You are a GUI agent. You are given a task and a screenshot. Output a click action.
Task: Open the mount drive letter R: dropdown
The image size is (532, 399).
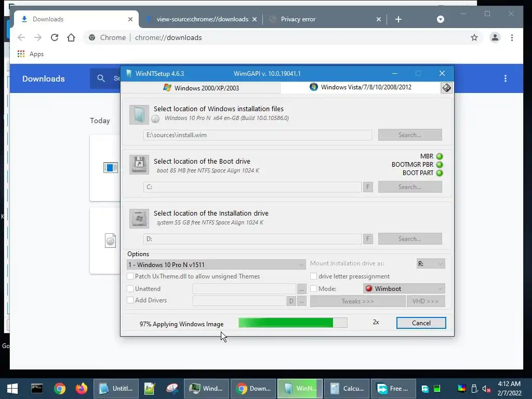pos(431,263)
